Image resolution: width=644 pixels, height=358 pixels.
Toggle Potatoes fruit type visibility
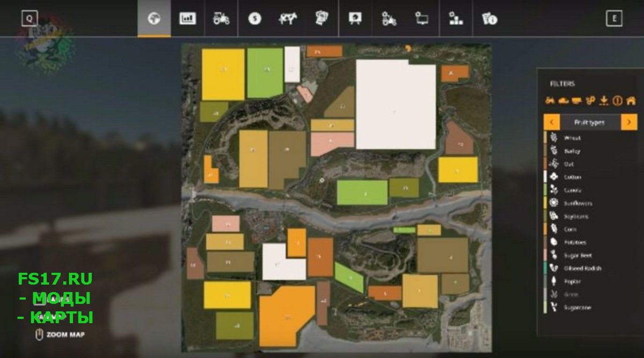tap(590, 242)
